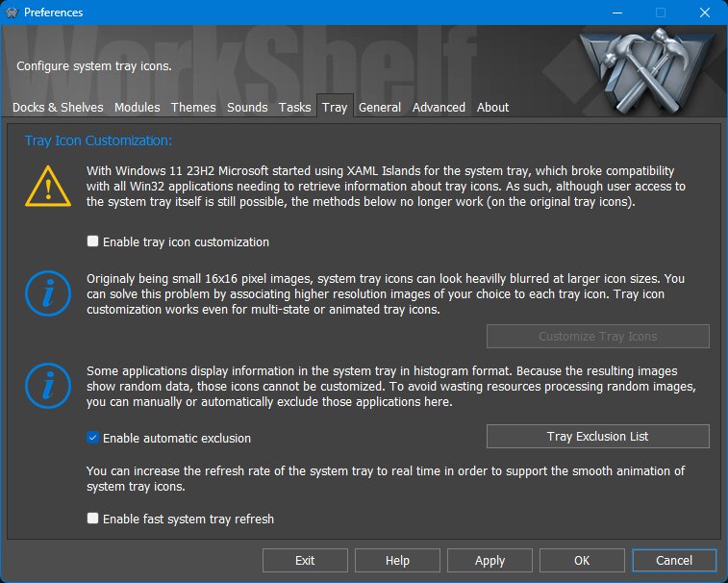The image size is (728, 583).
Task: Show the About tab
Action: [x=492, y=108]
